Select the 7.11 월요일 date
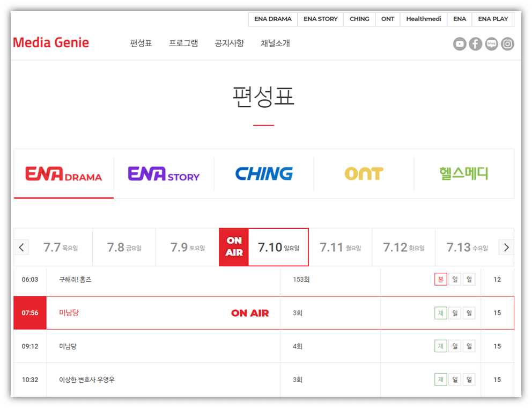 [341, 247]
